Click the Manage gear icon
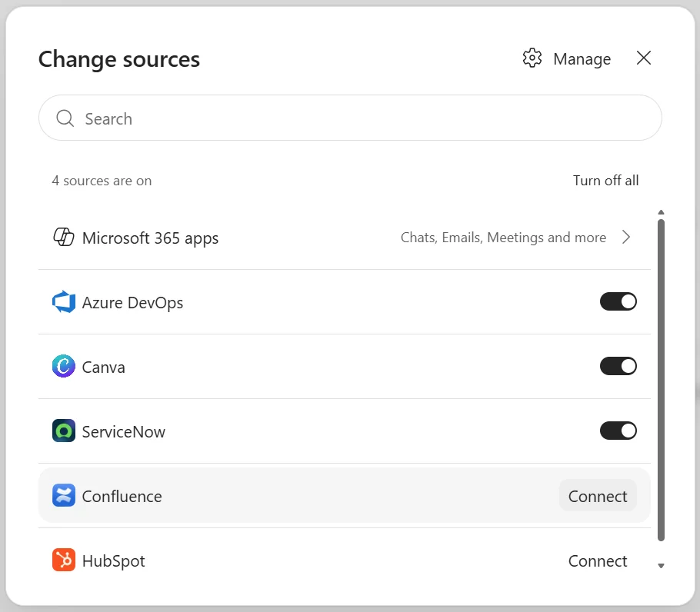Viewport: 700px width, 612px height. pyautogui.click(x=532, y=58)
